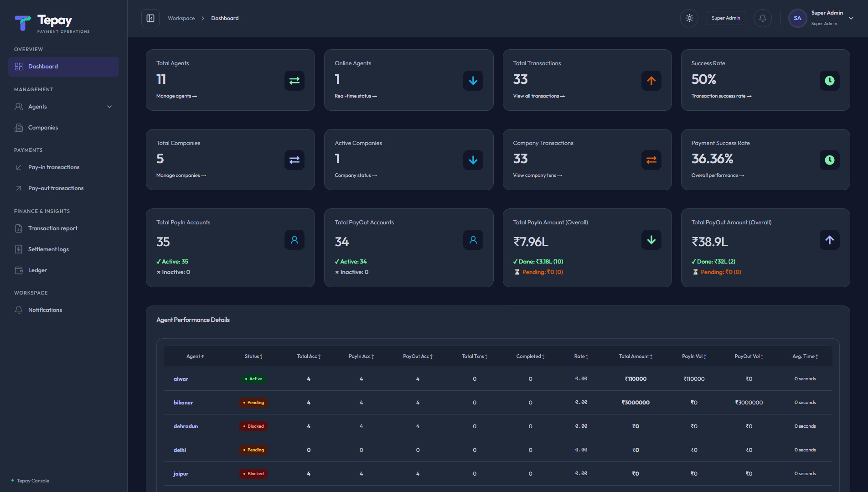868x492 pixels.
Task: Open the notifications bell in the header
Action: [x=763, y=18]
